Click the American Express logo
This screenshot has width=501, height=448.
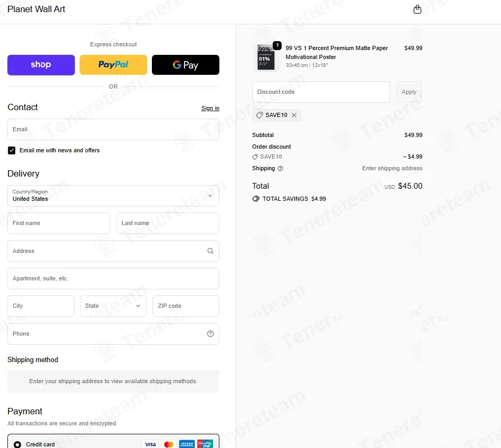coord(187,444)
